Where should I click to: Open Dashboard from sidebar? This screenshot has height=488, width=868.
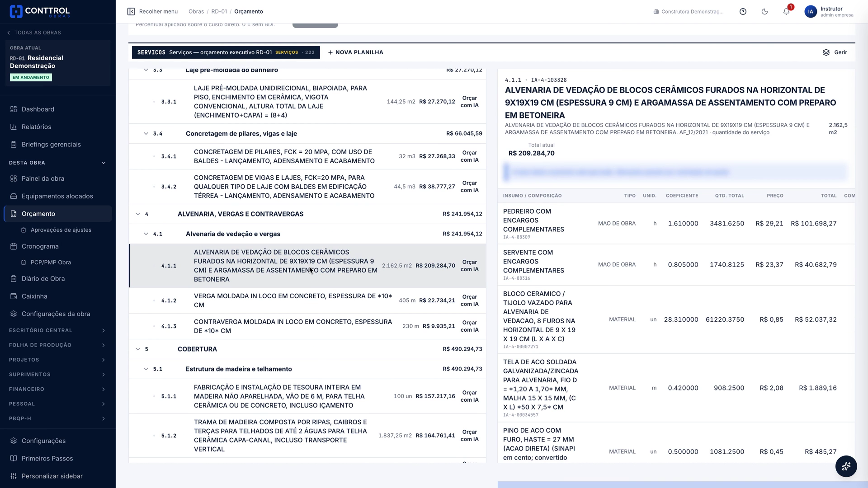click(58, 109)
